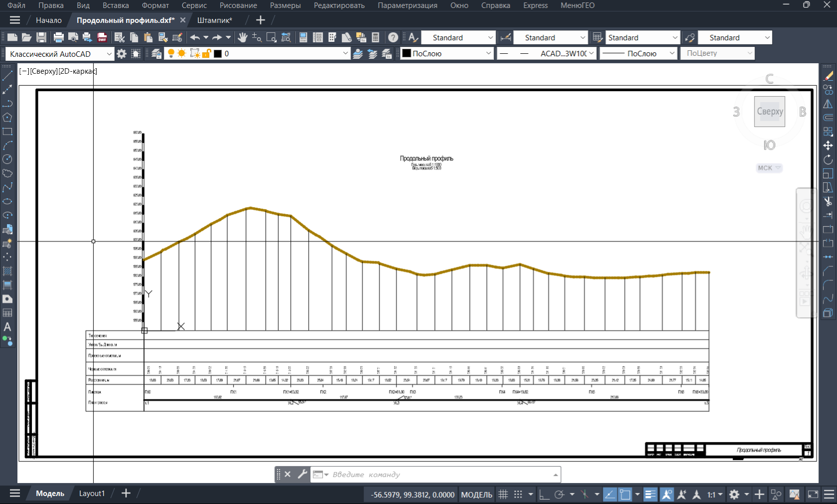Click the МОДЕЛЬ button in status bar
This screenshot has height=504, width=837.
476,495
